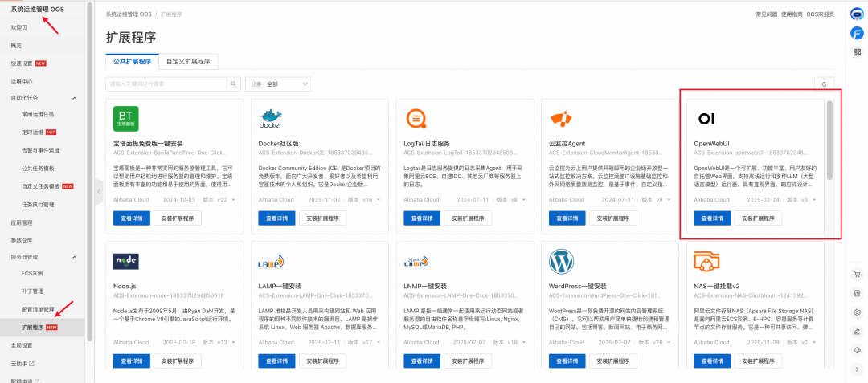Open the 分类 全部 dropdown
Viewport: 868px width, 383px height.
tap(279, 84)
